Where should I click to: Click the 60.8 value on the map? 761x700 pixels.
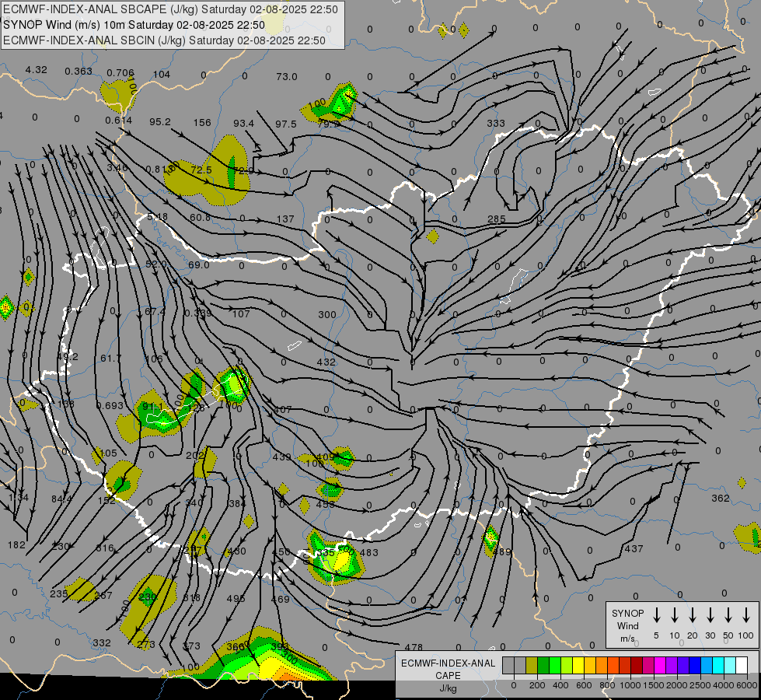point(201,217)
